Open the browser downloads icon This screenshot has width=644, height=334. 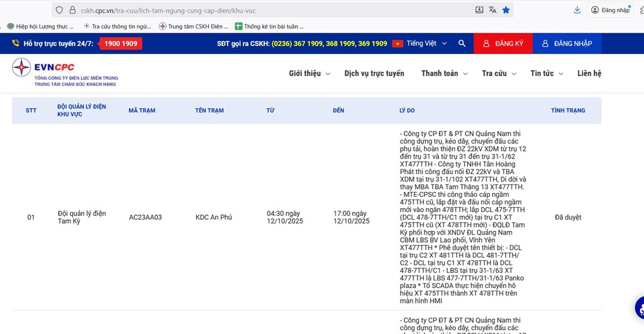[577, 10]
